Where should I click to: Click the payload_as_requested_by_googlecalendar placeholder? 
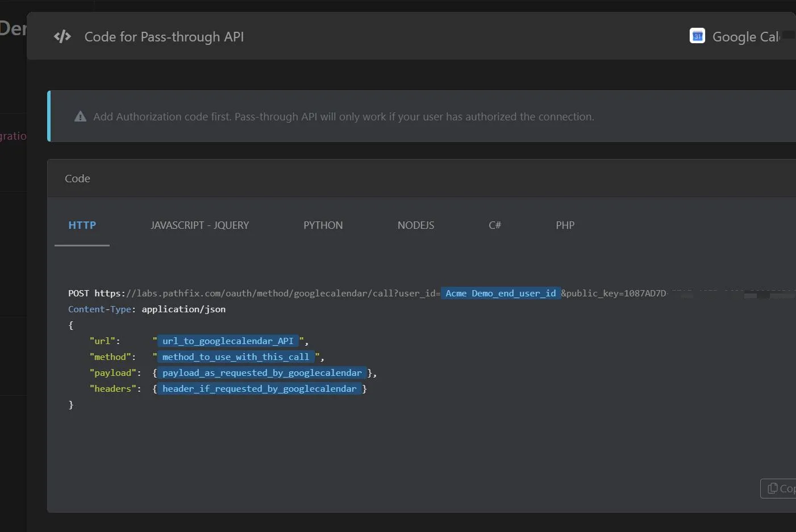(262, 373)
